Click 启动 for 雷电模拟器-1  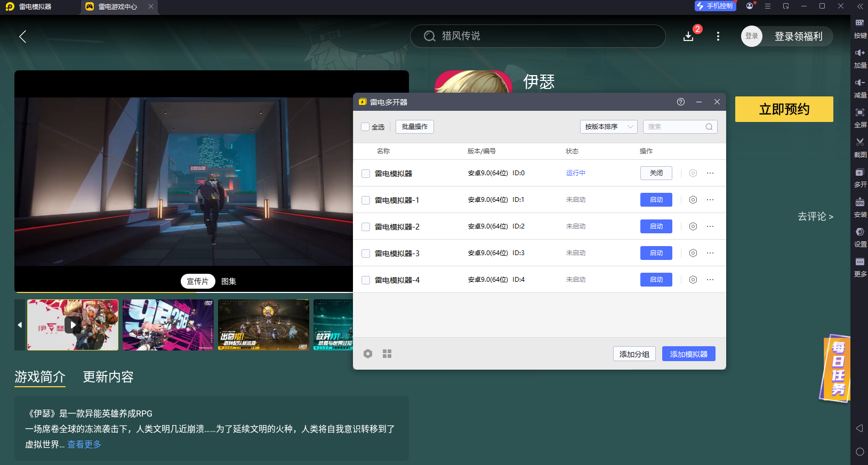click(656, 200)
